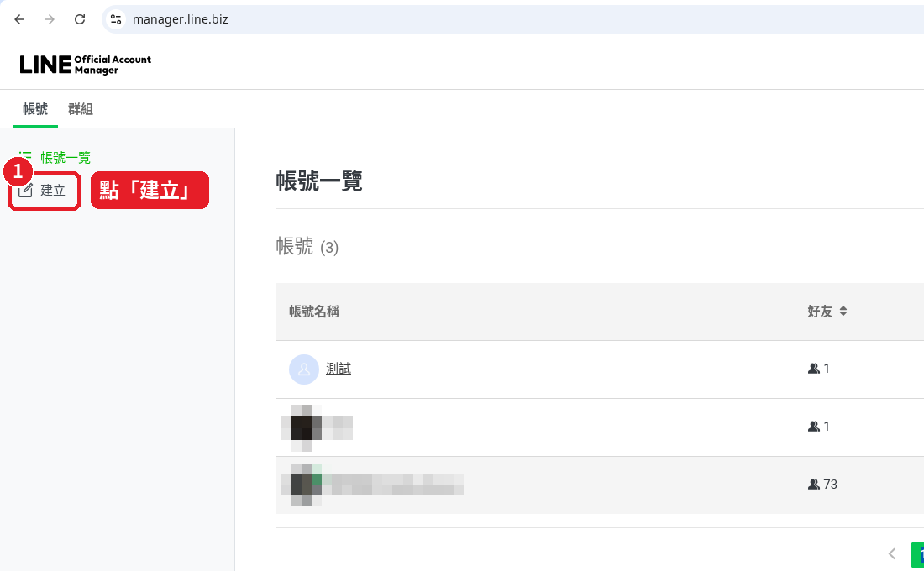Click the 帳號一覽 page heading
The height and width of the screenshot is (571, 924).
319,181
